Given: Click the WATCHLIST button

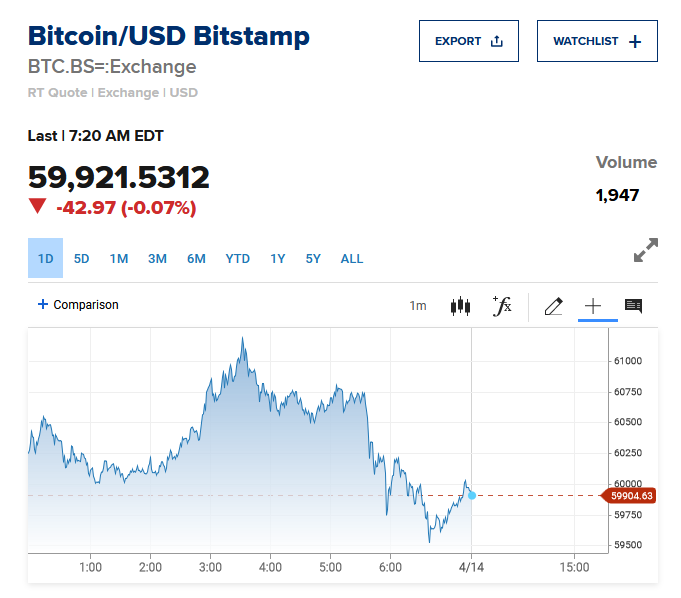Looking at the screenshot, I should [597, 42].
